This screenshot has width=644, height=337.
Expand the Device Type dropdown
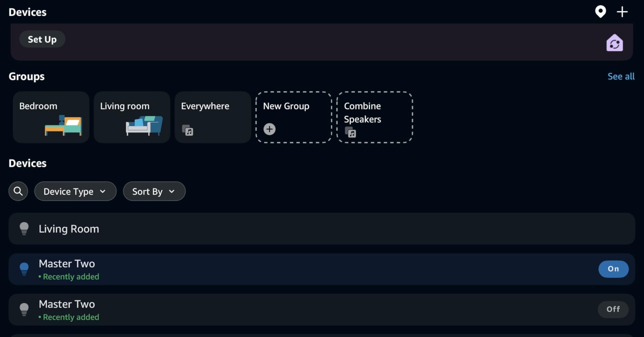click(75, 191)
